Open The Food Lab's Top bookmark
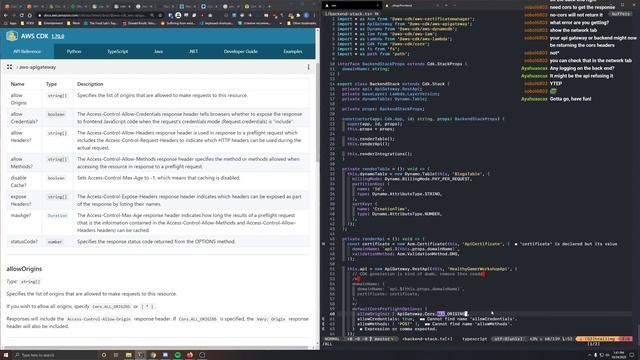This screenshot has height=360, width=640. click(x=100, y=23)
